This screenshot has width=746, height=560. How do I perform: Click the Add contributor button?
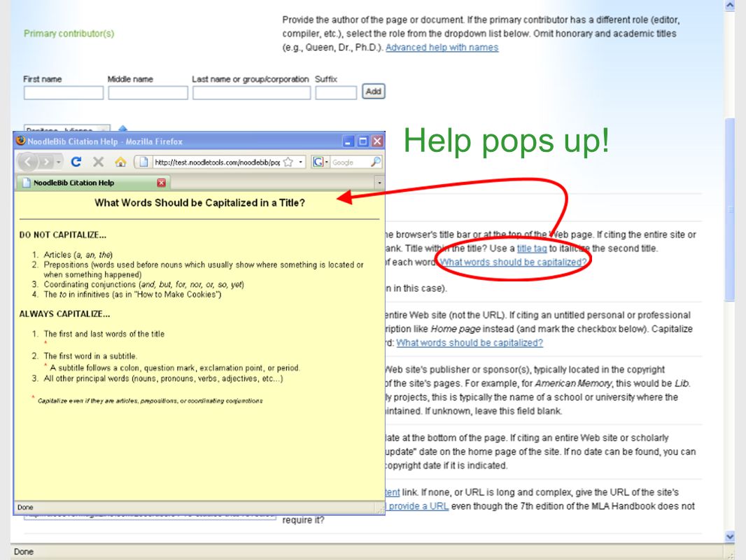pyautogui.click(x=374, y=92)
